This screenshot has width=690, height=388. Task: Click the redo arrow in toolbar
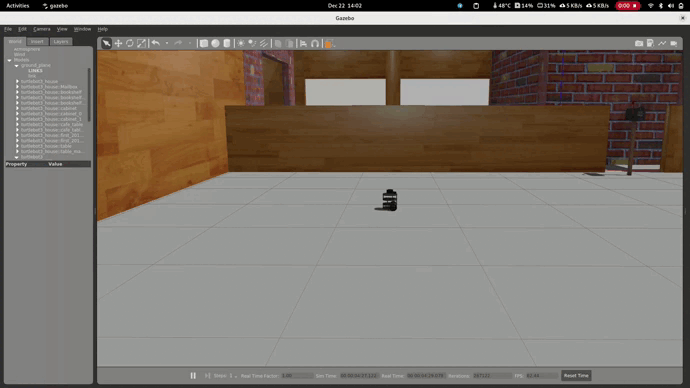pyautogui.click(x=178, y=43)
